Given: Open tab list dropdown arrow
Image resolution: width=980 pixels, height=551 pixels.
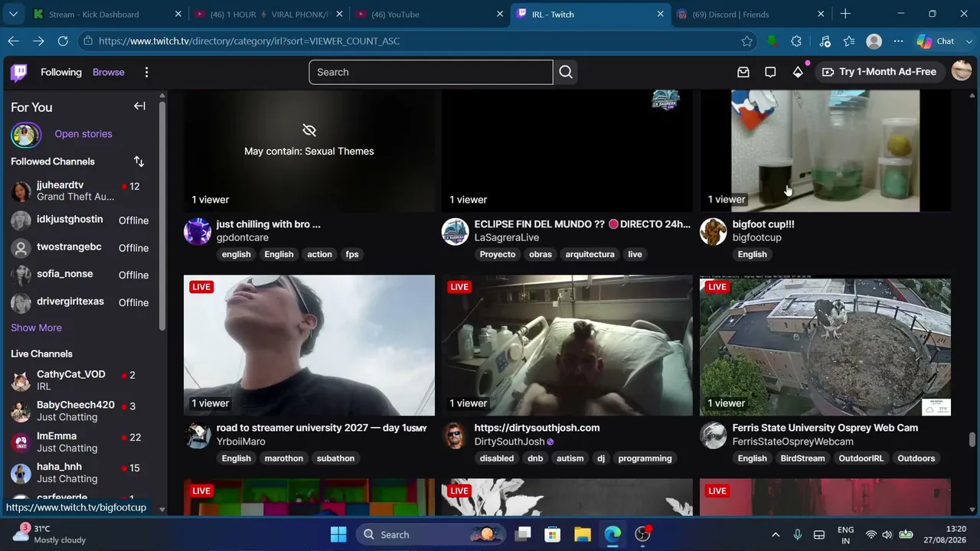Looking at the screenshot, I should pos(13,14).
